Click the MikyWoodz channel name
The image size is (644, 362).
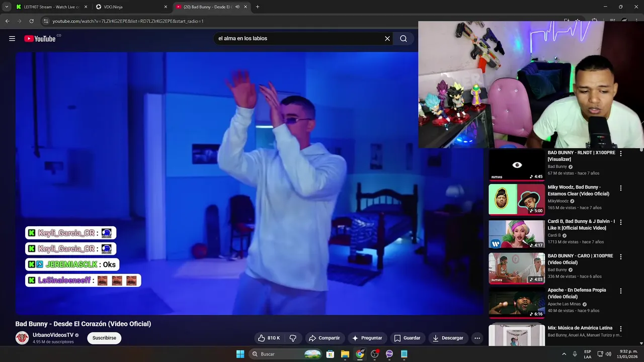click(x=558, y=201)
